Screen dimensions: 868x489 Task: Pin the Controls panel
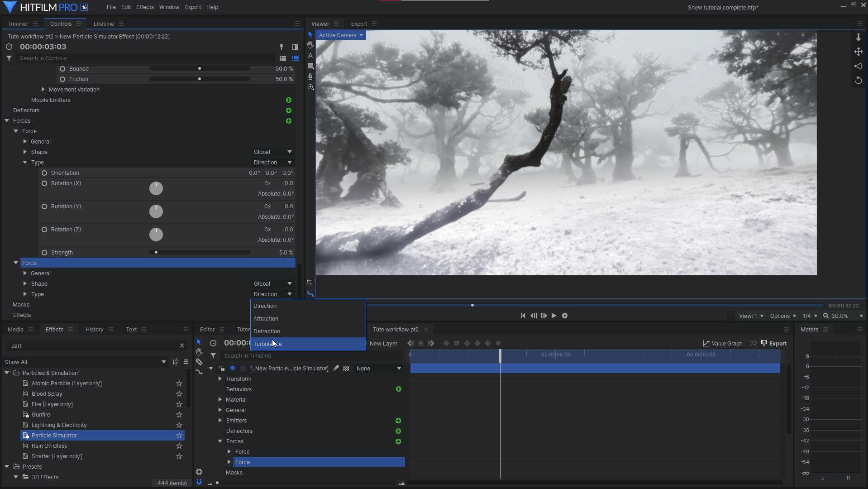click(x=281, y=47)
